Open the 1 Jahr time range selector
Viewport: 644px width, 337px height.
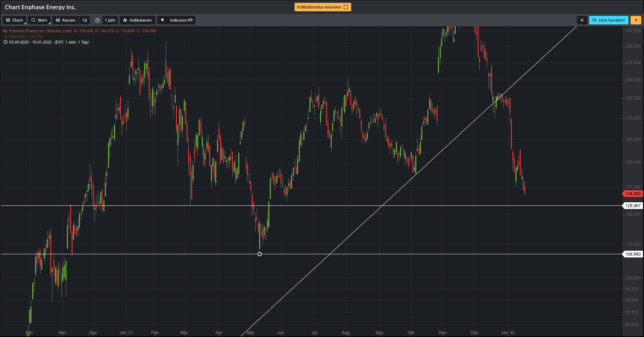(110, 20)
